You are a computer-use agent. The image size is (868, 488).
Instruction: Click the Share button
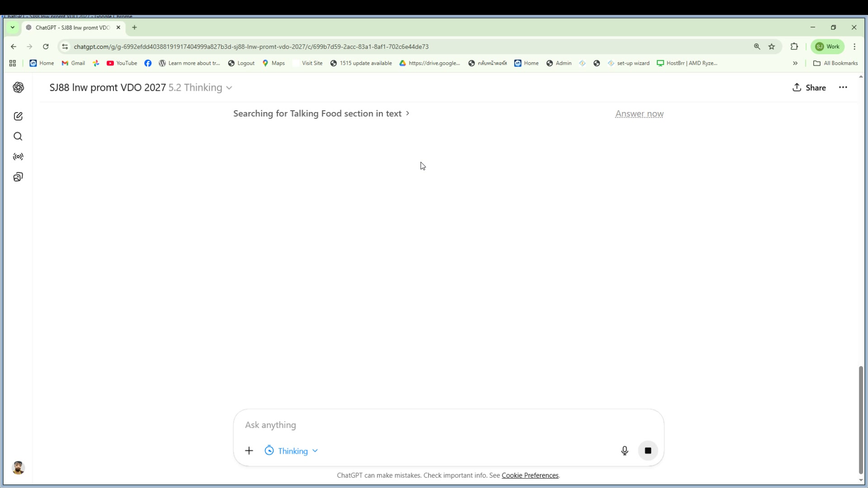coord(809,88)
